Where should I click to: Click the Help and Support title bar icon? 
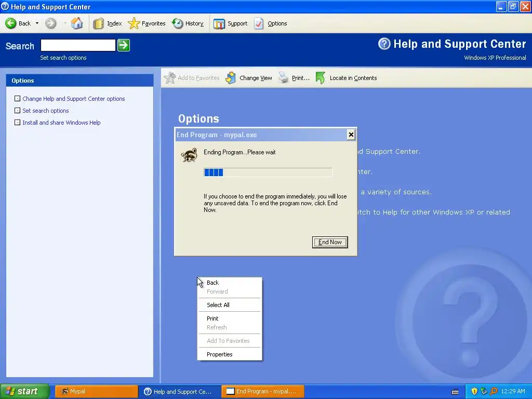pyautogui.click(x=5, y=6)
